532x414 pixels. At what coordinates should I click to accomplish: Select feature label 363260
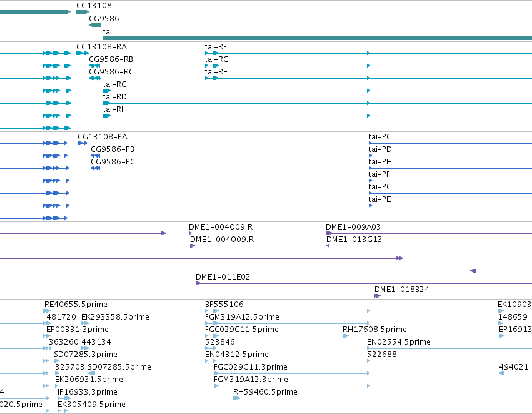tap(64, 343)
